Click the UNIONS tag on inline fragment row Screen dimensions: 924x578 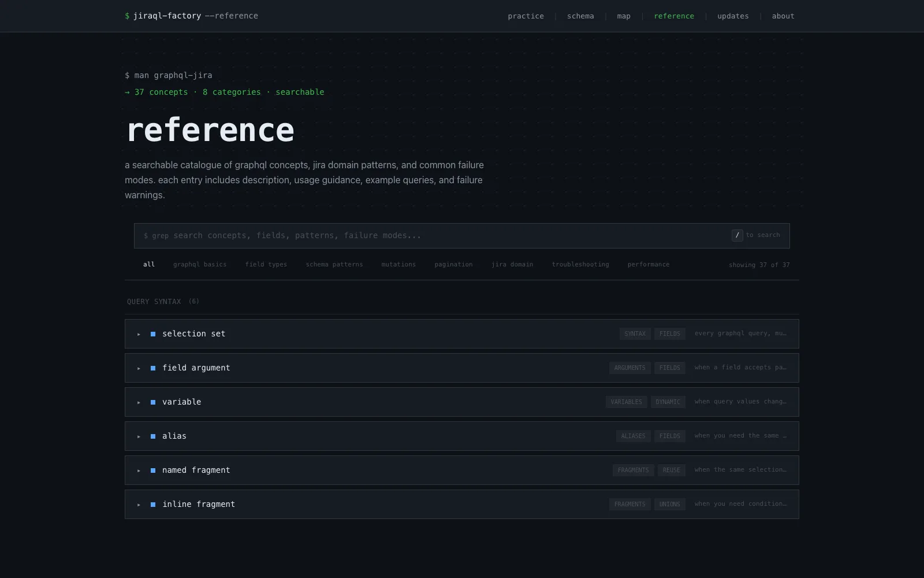click(x=670, y=504)
